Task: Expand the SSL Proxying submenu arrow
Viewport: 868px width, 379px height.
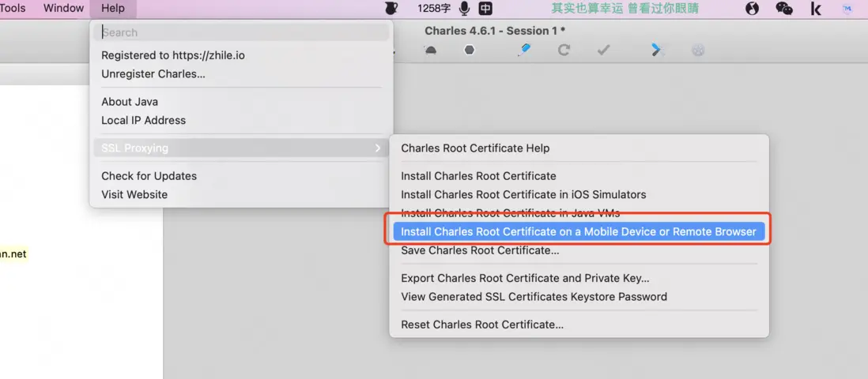Action: 378,148
